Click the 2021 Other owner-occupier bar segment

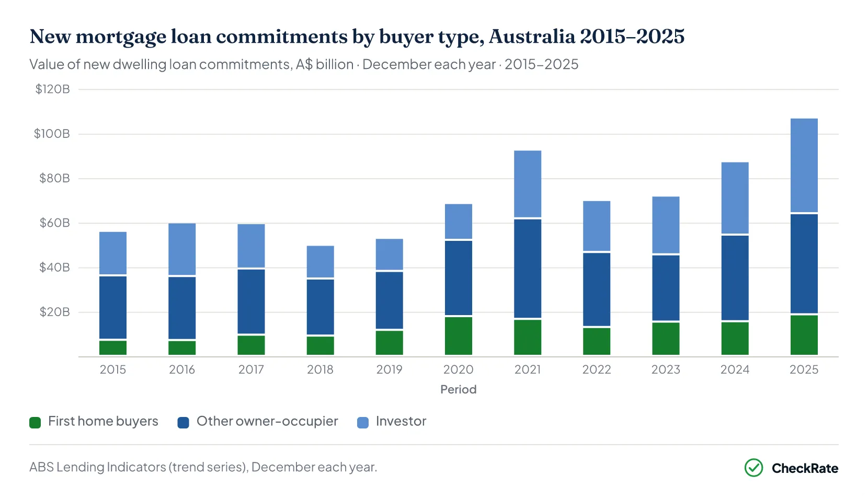coord(528,268)
